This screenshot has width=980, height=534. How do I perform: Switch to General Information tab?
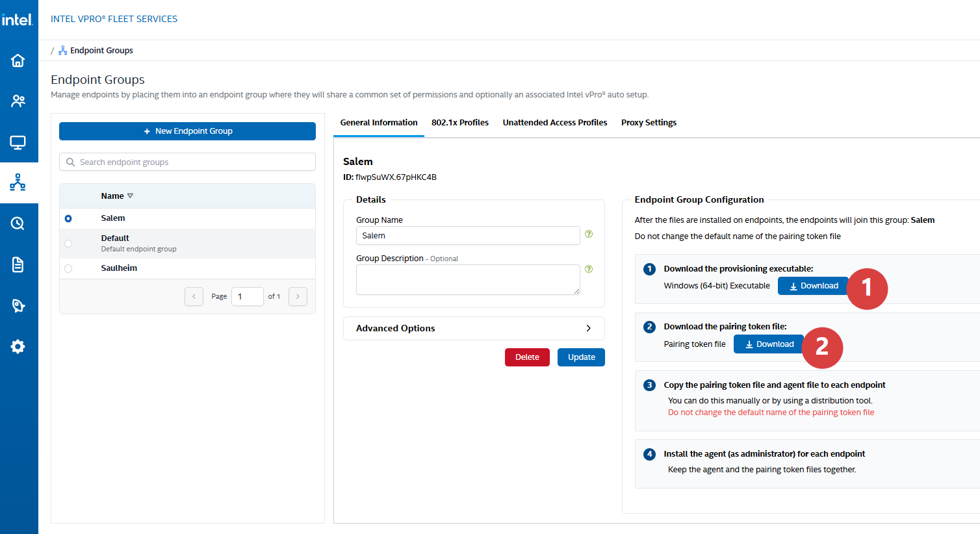(x=379, y=122)
